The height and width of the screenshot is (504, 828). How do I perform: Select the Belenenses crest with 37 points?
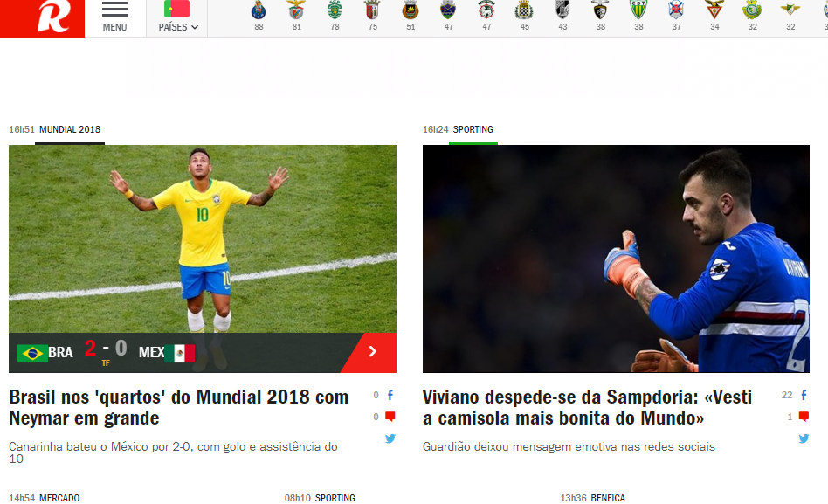click(x=676, y=16)
